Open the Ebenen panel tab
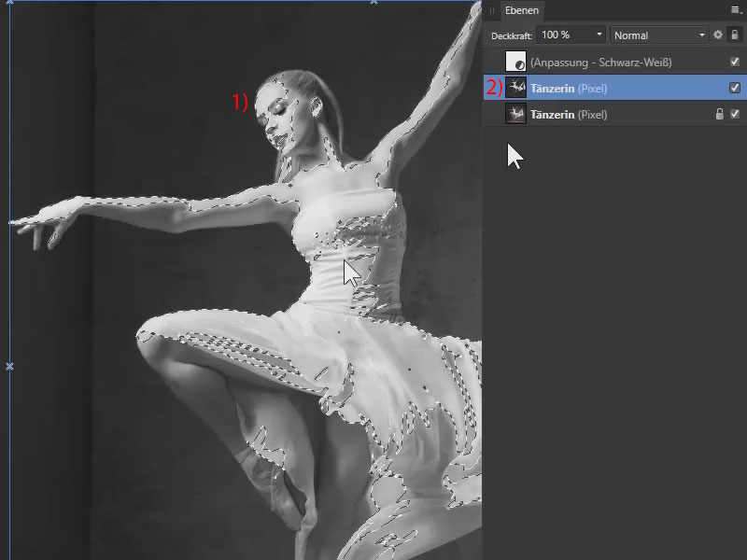Screen dimensions: 747x560 (x=522, y=10)
